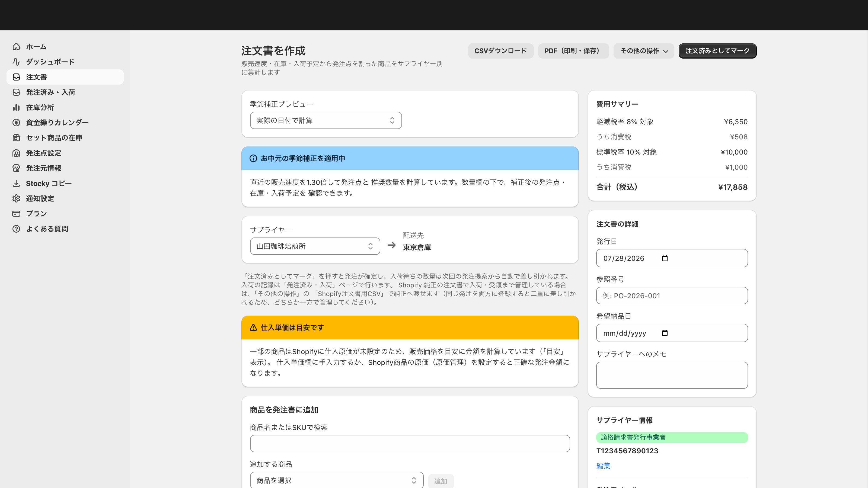Viewport: 868px width, 488px height.
Task: Click the yen coin icon beside 資金繰りカレンダー
Action: click(16, 123)
